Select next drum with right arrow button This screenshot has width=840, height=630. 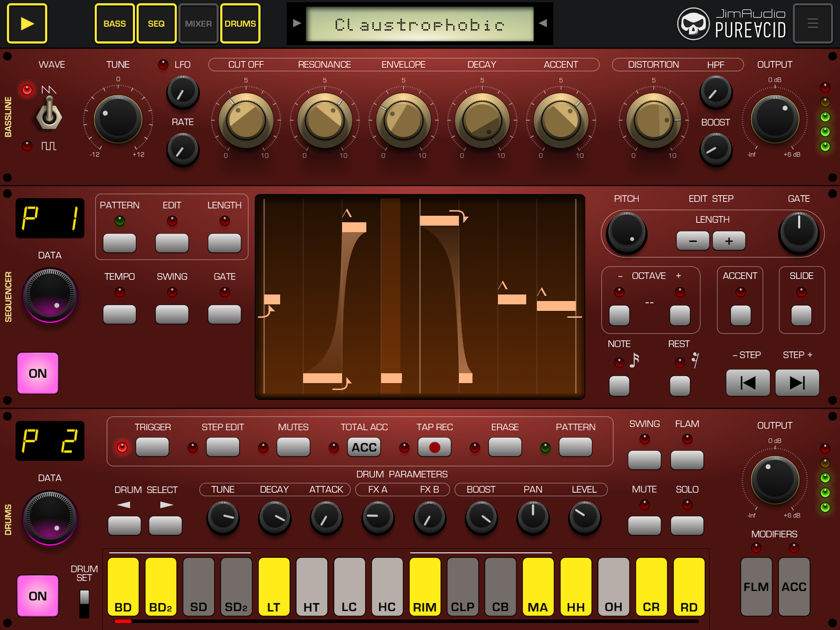[x=165, y=525]
